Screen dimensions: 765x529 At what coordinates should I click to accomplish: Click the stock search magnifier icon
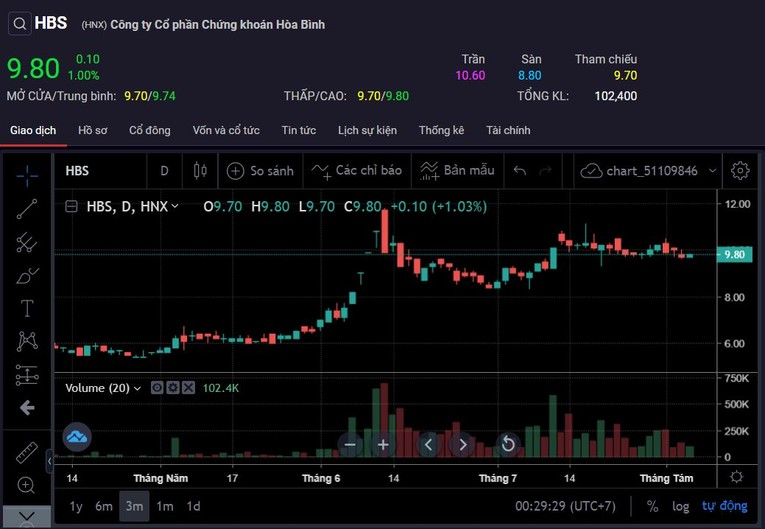[x=20, y=23]
